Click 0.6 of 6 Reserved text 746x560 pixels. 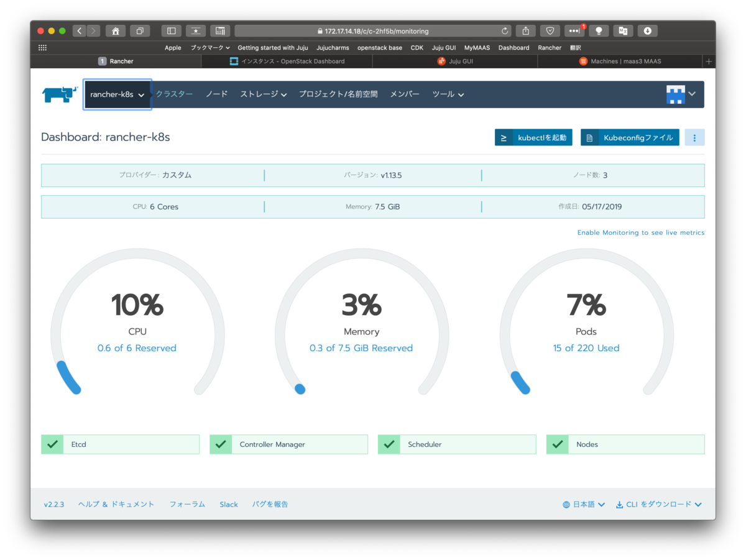pos(137,348)
